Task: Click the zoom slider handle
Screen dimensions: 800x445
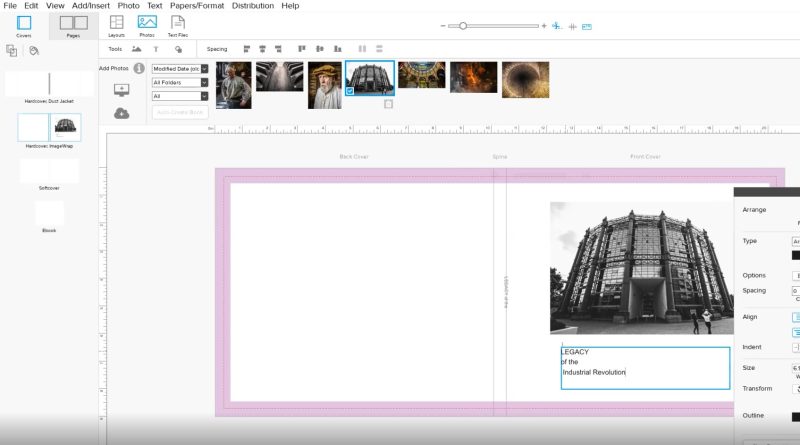Action: tap(463, 26)
